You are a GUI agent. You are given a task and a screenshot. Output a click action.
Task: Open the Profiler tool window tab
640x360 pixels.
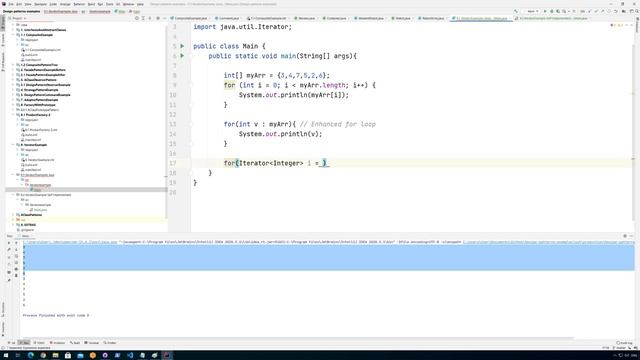coord(110,343)
